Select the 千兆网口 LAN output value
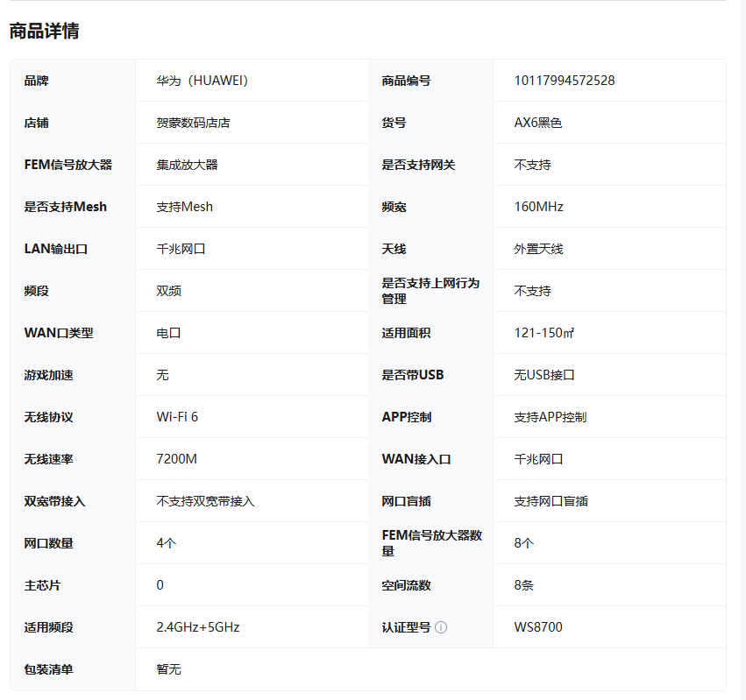 (x=180, y=249)
